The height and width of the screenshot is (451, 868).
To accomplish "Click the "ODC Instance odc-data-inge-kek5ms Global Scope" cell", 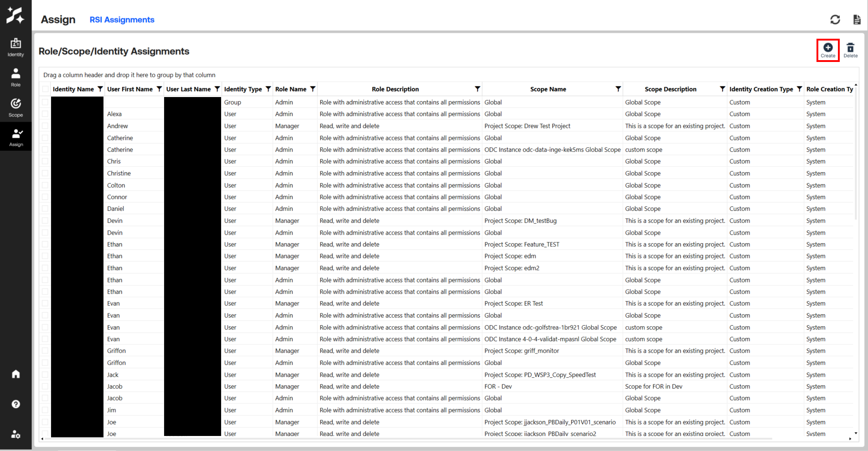I will point(552,149).
